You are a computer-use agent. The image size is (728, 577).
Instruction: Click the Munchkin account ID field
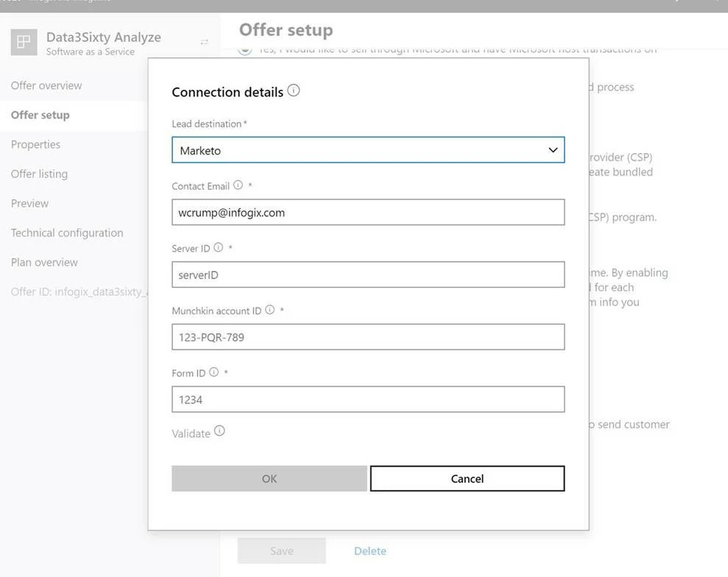[x=368, y=337]
